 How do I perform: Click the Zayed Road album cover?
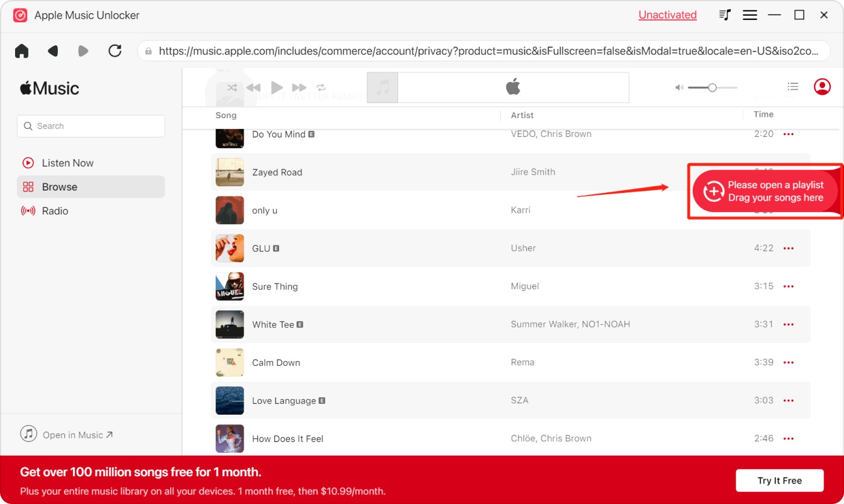(x=230, y=172)
